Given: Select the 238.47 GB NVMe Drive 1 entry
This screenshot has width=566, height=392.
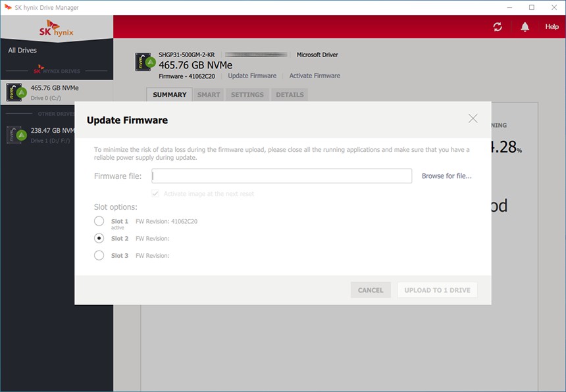Looking at the screenshot, I should coord(38,135).
